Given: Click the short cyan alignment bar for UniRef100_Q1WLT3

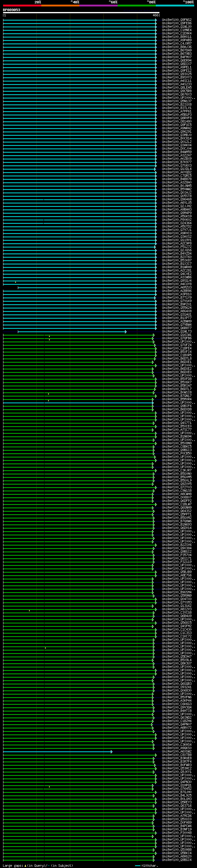Looking at the screenshot, I should pyautogui.click(x=72, y=332).
